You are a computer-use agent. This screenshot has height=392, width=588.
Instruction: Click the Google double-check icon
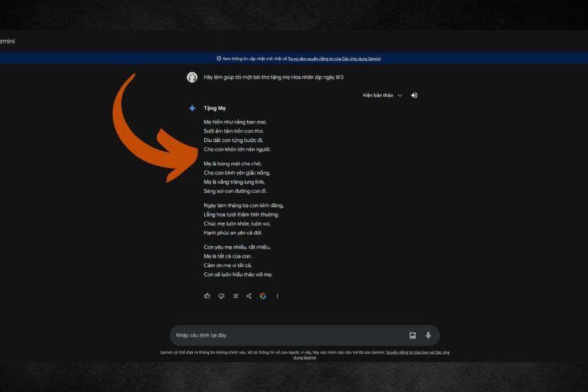click(x=263, y=296)
